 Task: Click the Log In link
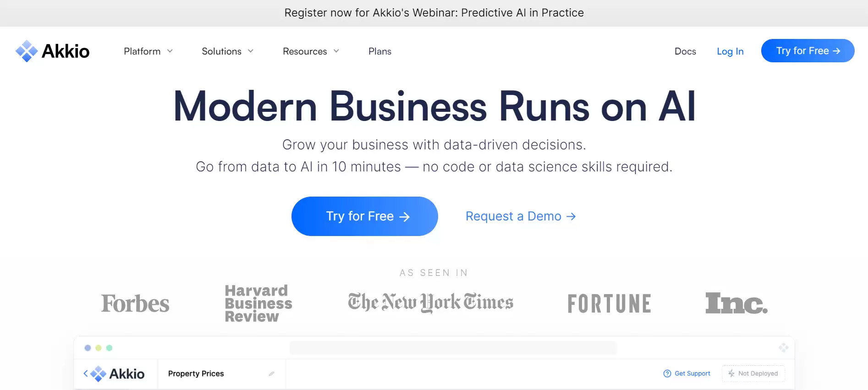pos(730,51)
